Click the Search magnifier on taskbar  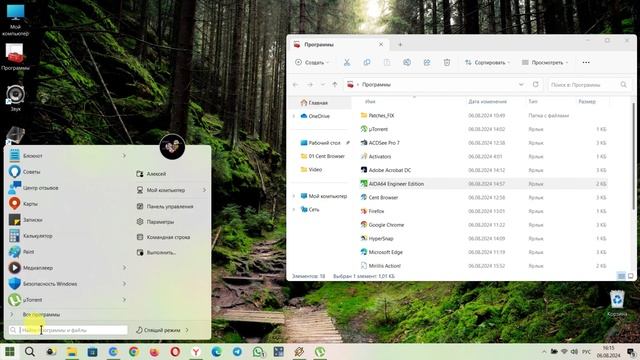pos(30,351)
